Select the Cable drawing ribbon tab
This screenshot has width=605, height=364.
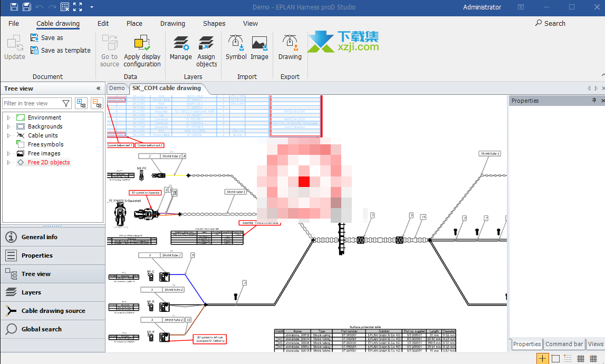(58, 24)
